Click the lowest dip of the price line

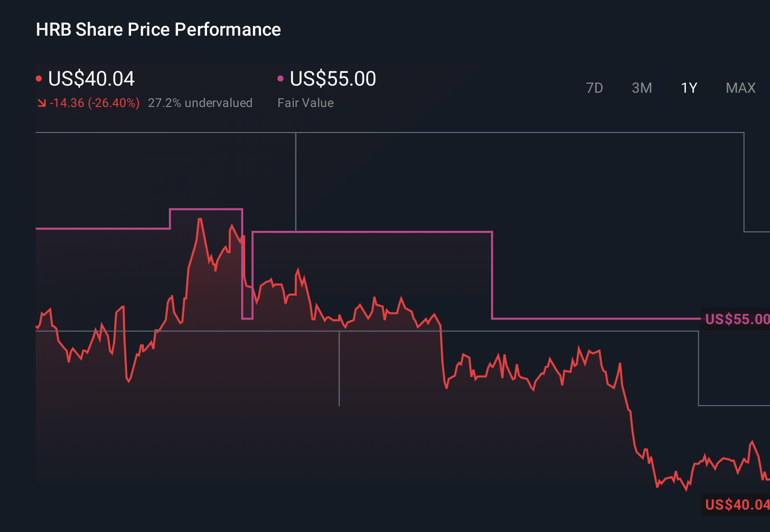pos(687,491)
